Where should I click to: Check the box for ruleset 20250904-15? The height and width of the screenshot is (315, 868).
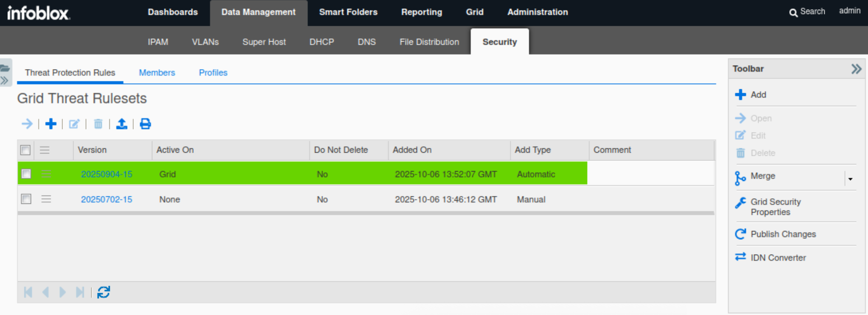26,174
